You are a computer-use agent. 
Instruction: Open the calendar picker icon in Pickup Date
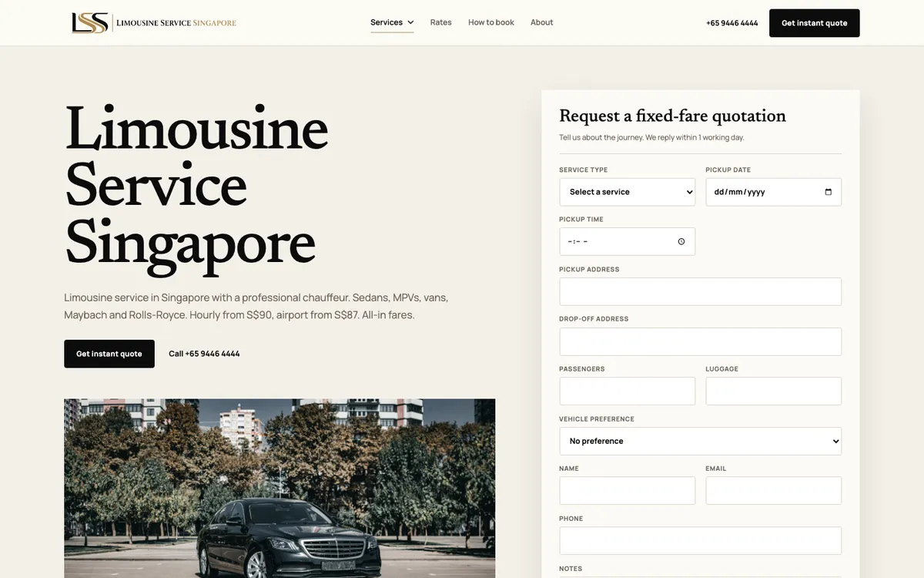(829, 192)
